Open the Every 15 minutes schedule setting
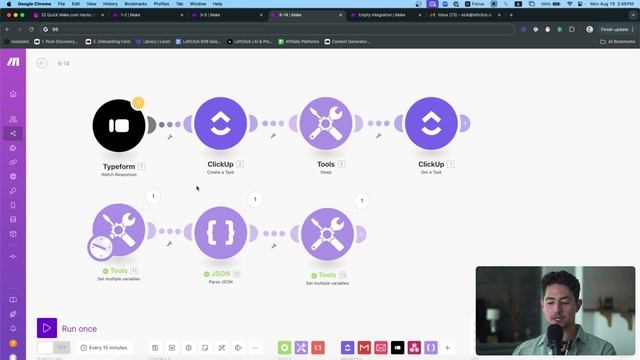This screenshot has width=640, height=360. (104, 348)
